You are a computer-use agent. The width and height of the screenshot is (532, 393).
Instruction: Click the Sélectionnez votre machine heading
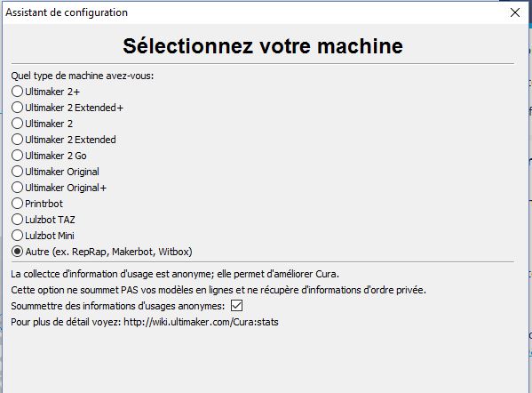pyautogui.click(x=263, y=46)
